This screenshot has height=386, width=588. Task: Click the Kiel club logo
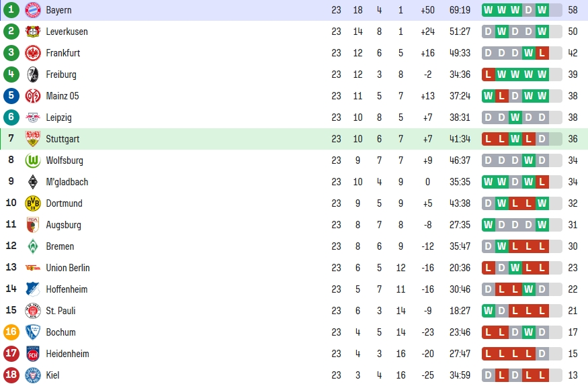point(33,375)
